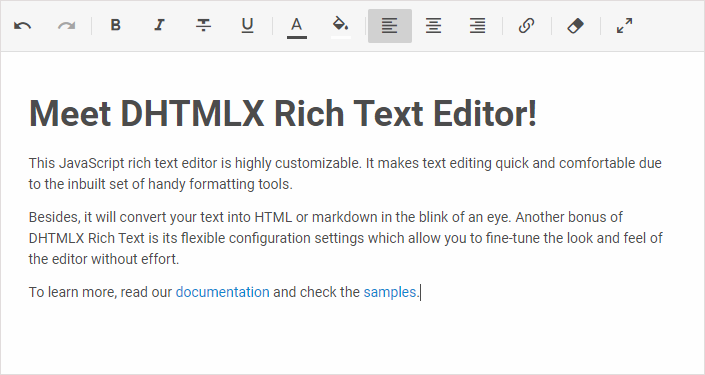This screenshot has height=375, width=705.
Task: Select align right
Action: click(477, 26)
